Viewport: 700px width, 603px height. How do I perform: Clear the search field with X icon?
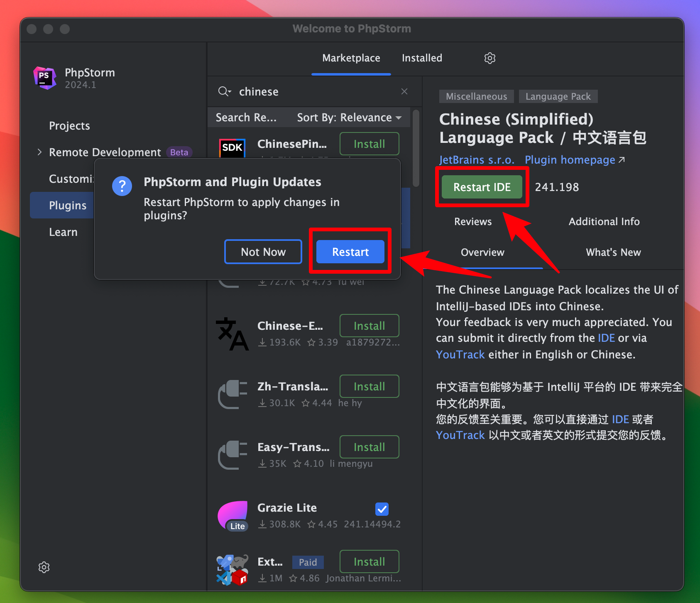[404, 91]
